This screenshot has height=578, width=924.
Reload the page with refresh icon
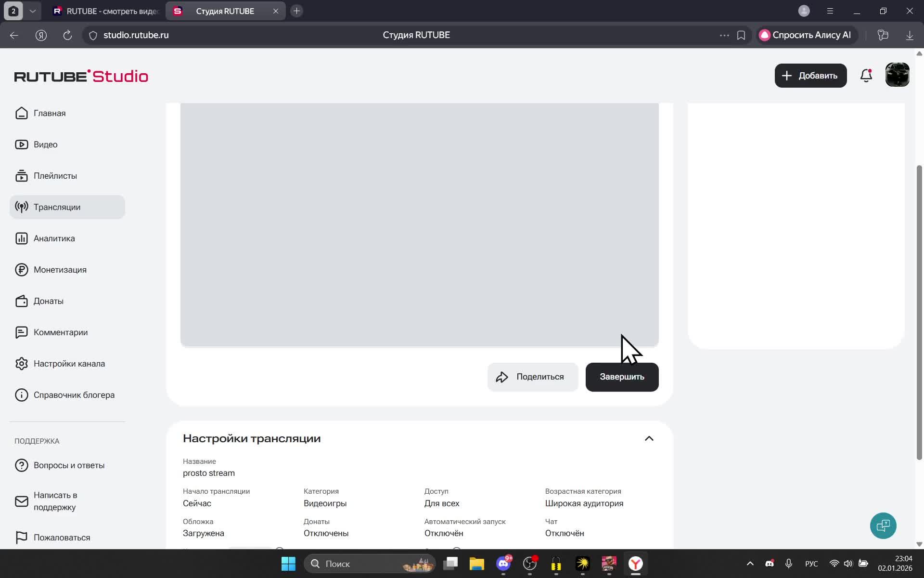click(x=67, y=35)
